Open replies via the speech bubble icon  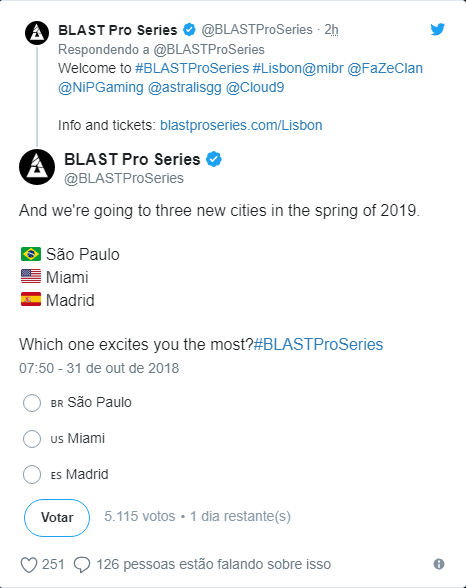(82, 565)
